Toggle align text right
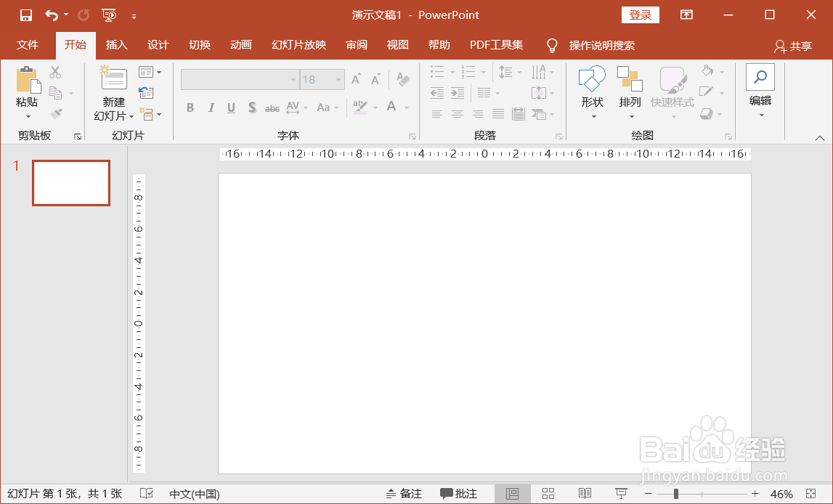This screenshot has height=504, width=833. click(x=478, y=113)
